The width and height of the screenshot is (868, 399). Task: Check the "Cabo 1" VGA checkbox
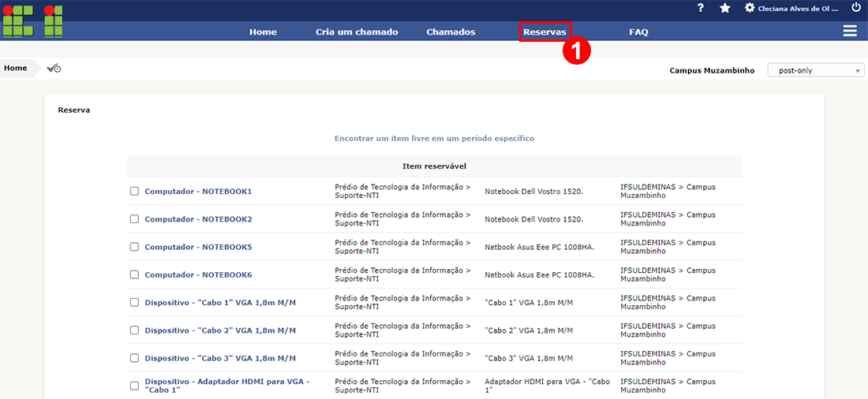[x=134, y=302]
